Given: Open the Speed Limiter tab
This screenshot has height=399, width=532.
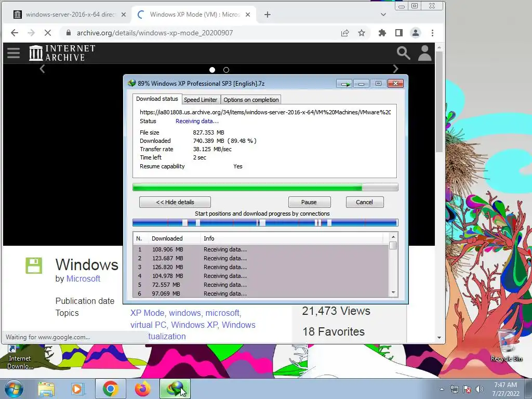Looking at the screenshot, I should click(201, 100).
